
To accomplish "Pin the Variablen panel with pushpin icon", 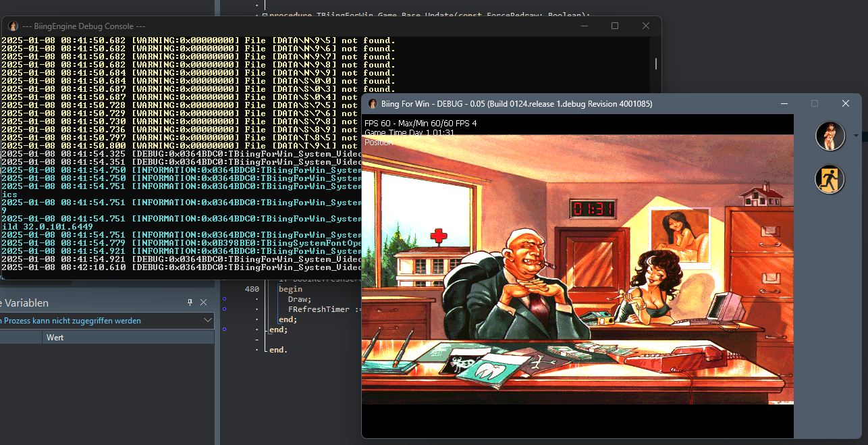I will [190, 303].
